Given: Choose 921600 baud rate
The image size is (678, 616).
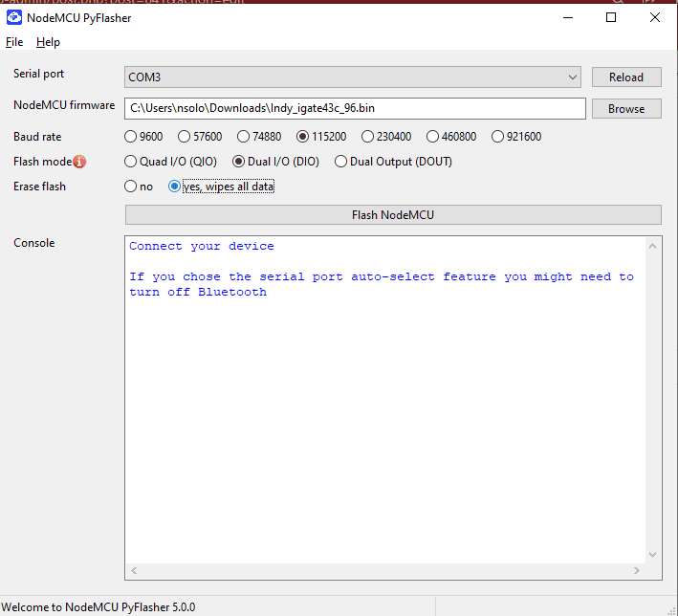Looking at the screenshot, I should tap(498, 137).
